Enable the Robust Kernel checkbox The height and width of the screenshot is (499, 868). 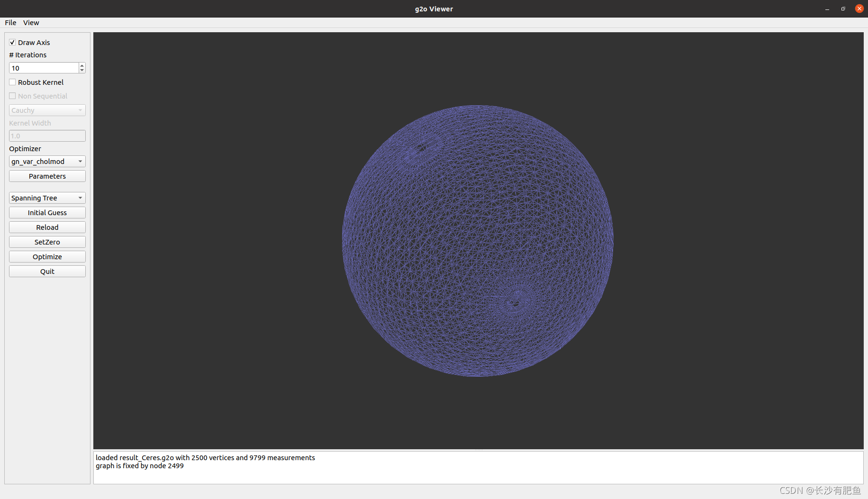(12, 82)
